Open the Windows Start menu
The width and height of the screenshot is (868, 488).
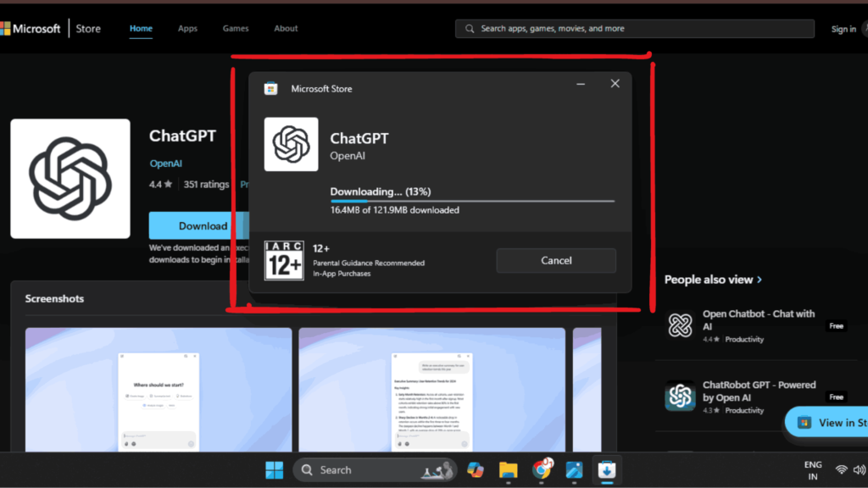click(274, 469)
